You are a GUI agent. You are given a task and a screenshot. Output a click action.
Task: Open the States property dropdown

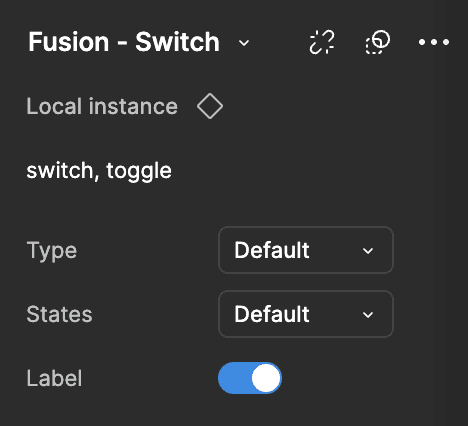306,314
